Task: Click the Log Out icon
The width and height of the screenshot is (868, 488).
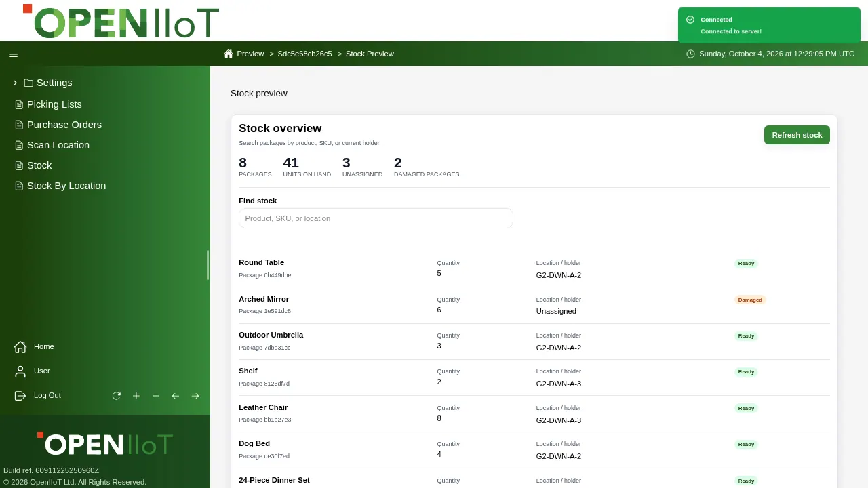Action: click(20, 395)
